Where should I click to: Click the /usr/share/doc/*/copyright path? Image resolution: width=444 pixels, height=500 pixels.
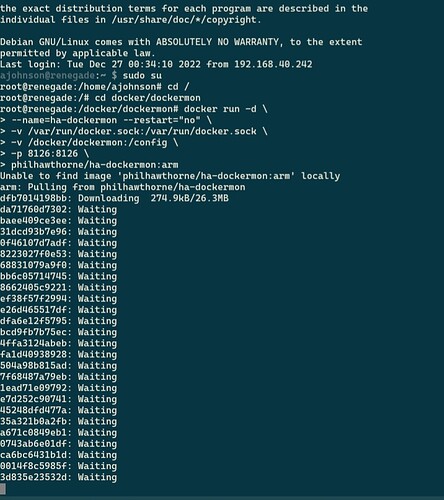point(184,20)
